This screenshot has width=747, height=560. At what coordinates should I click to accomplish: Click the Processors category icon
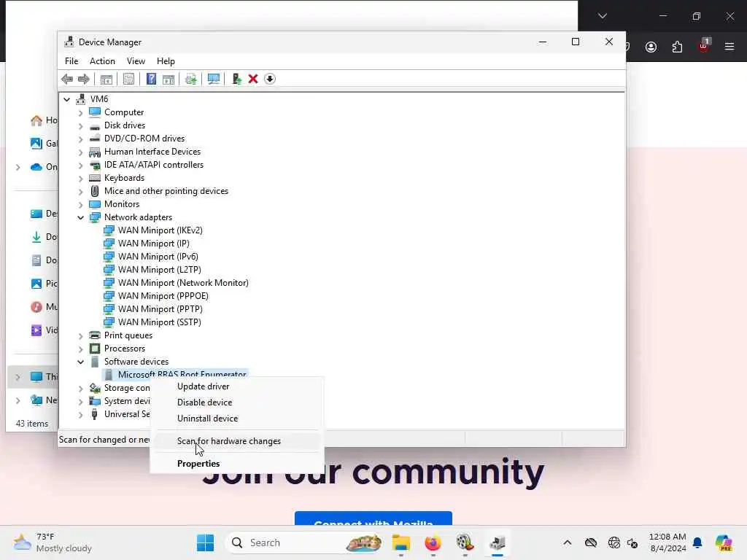tap(95, 349)
